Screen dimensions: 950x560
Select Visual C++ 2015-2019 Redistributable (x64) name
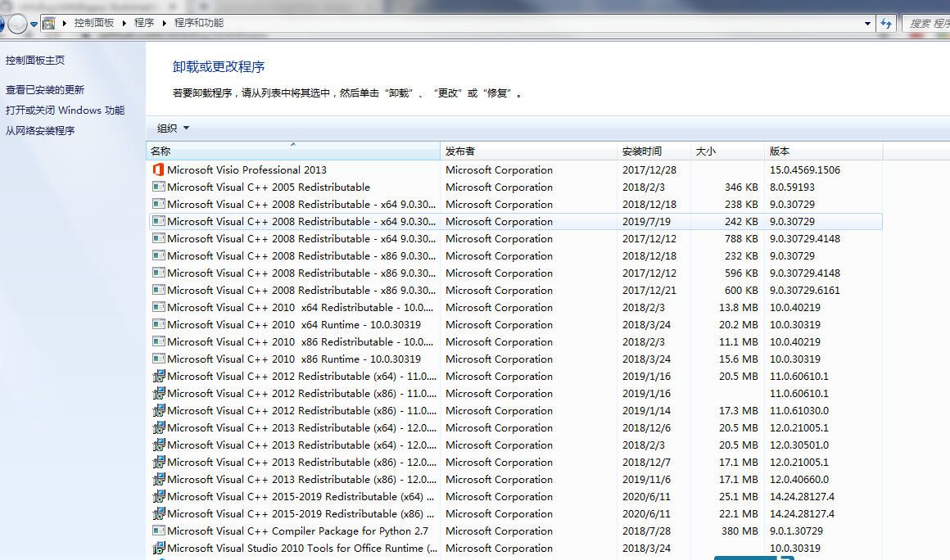click(301, 496)
